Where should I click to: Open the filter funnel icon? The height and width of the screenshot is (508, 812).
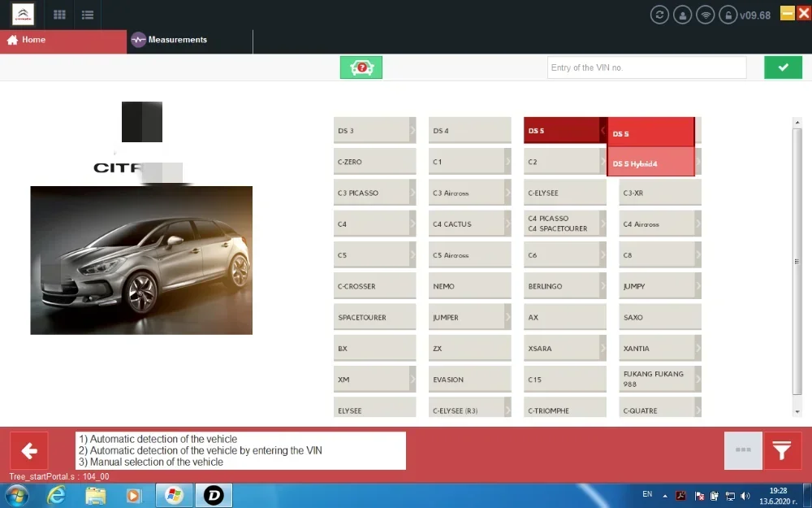click(x=782, y=450)
